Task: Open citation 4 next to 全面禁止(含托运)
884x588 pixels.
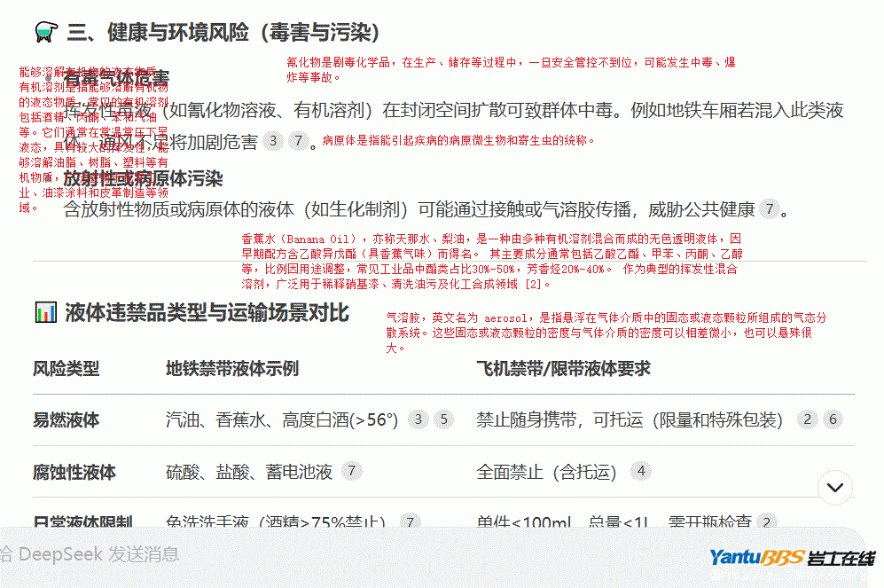Action: click(641, 471)
